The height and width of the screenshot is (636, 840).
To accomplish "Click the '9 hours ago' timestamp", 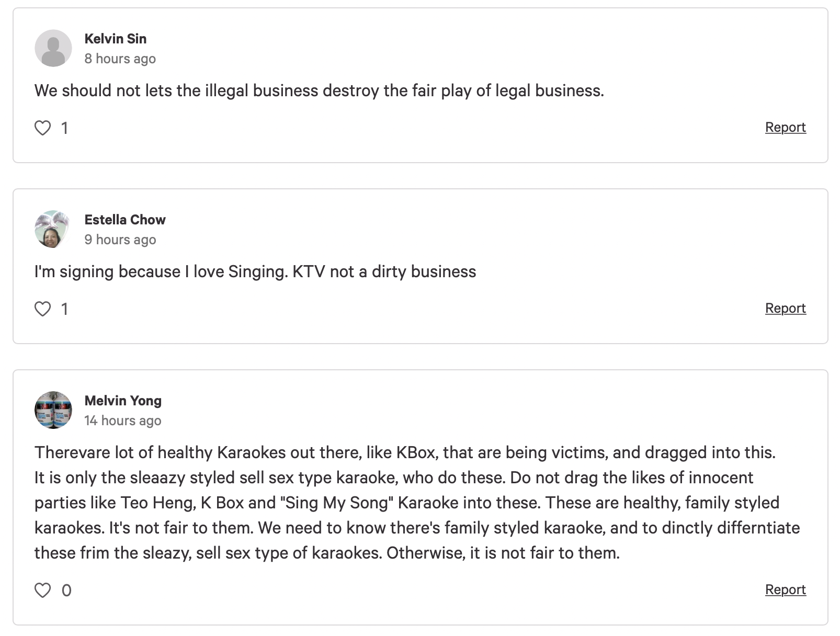I will (120, 240).
